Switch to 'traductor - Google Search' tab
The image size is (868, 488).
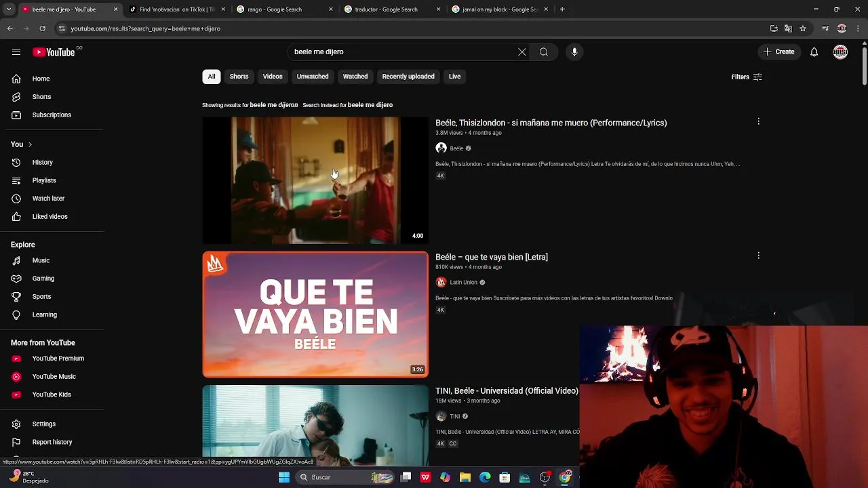[x=392, y=9]
